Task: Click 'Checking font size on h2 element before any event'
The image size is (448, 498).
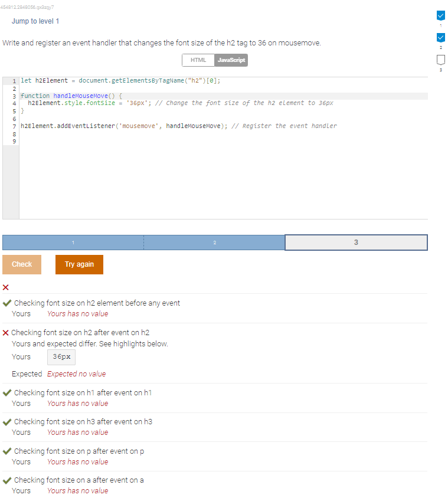Action: click(97, 303)
